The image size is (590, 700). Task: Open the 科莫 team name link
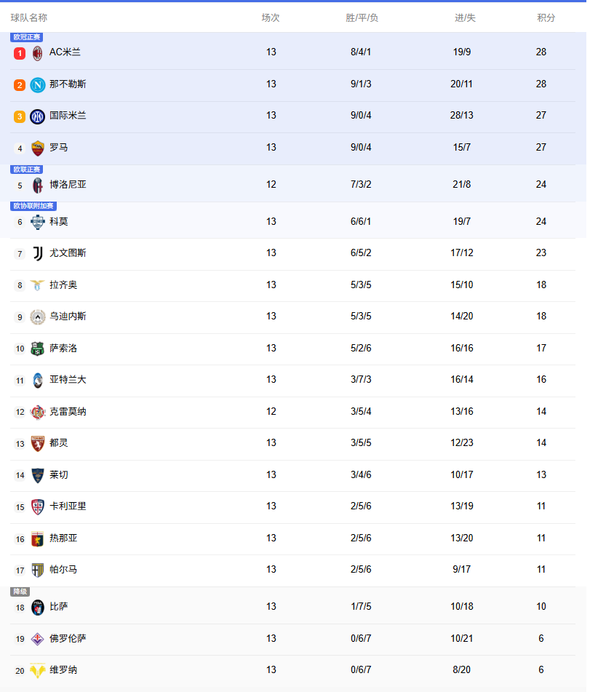tap(59, 222)
